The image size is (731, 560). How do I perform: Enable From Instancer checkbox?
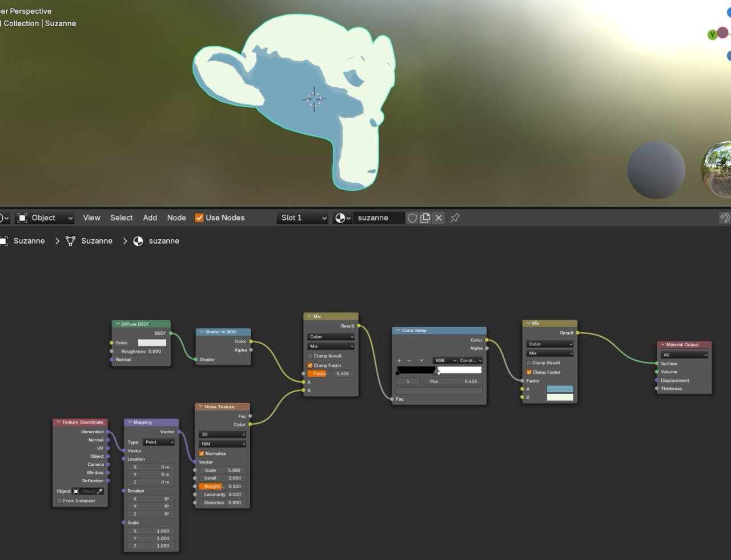tap(59, 501)
